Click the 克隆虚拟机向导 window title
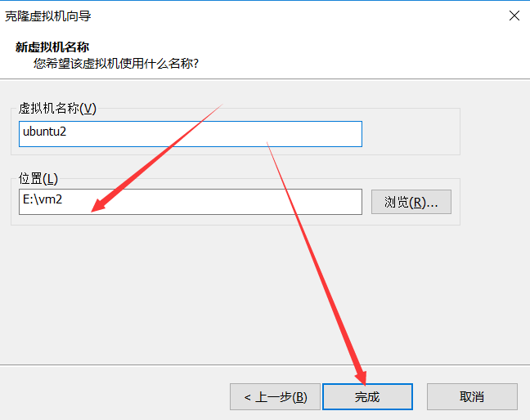 [x=48, y=16]
